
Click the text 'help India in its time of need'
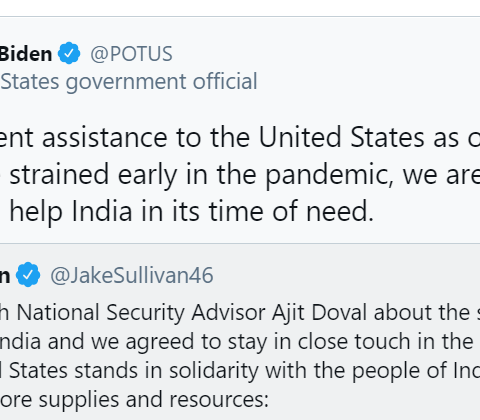tap(191, 211)
